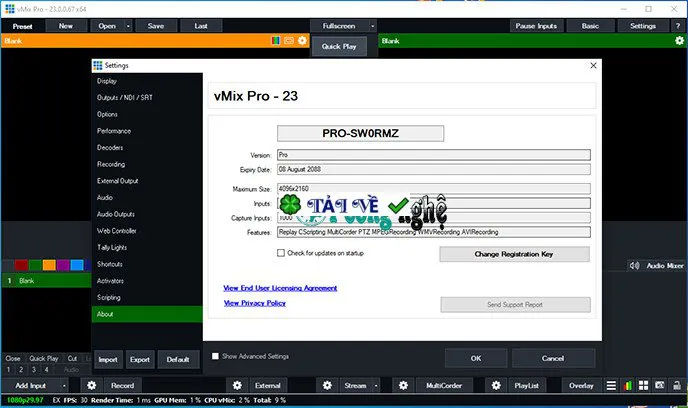Click the color bars icon on Preview header
The image size is (688, 408).
pos(276,41)
